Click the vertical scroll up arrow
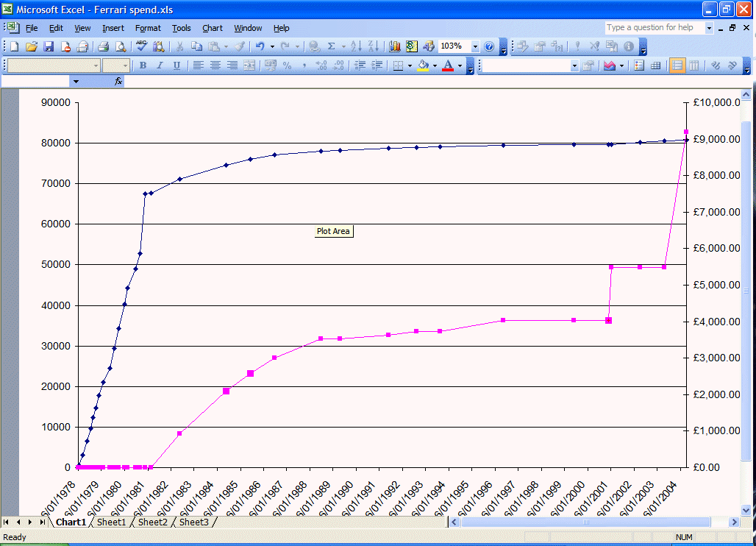 coord(746,94)
